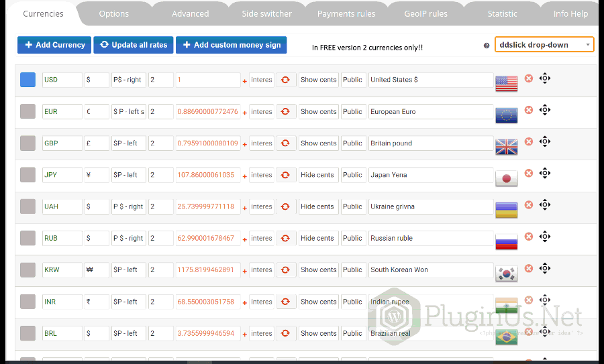Toggle Hide cents for UAH
Image resolution: width=604 pixels, height=364 pixels.
317,206
